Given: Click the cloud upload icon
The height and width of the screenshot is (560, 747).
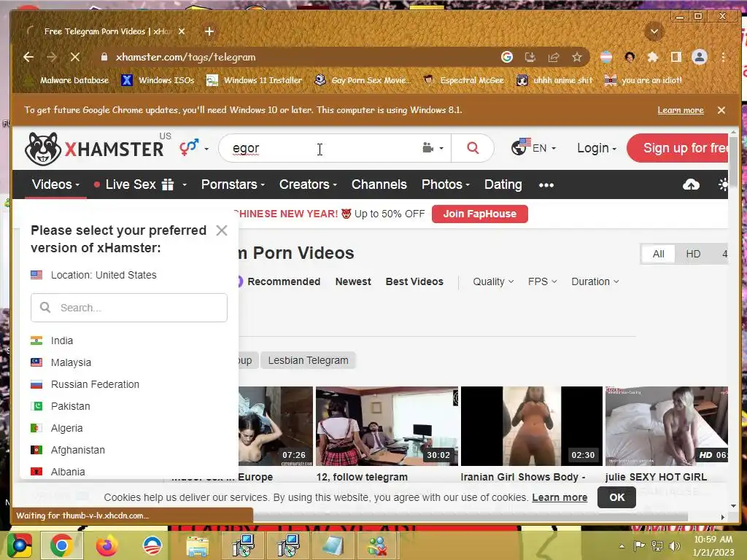Looking at the screenshot, I should point(692,184).
